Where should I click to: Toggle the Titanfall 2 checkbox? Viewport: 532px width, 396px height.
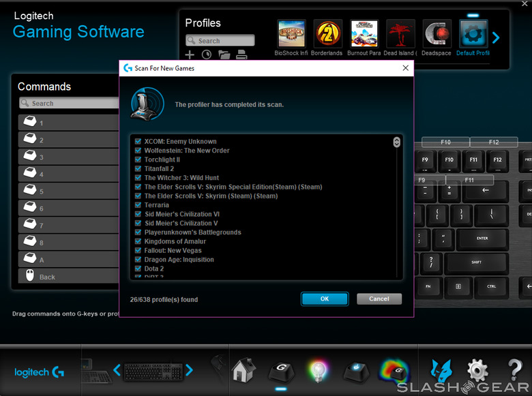pyautogui.click(x=138, y=169)
